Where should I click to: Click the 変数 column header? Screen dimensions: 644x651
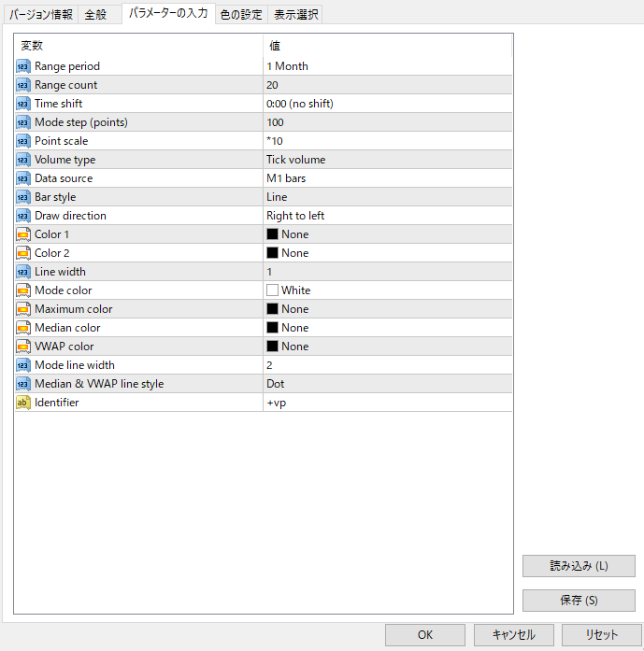138,46
